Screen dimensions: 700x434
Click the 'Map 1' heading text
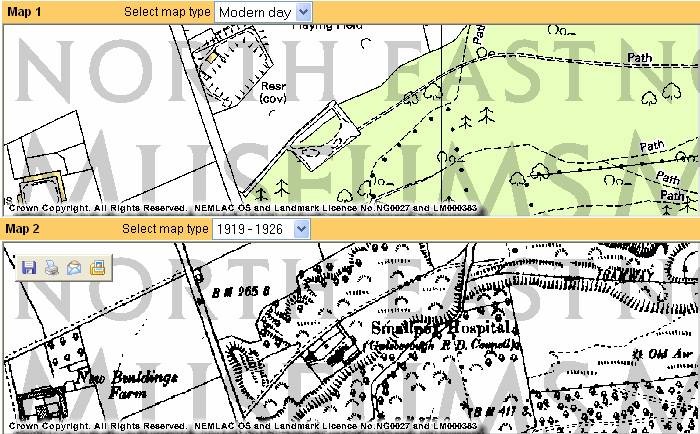[x=24, y=12]
